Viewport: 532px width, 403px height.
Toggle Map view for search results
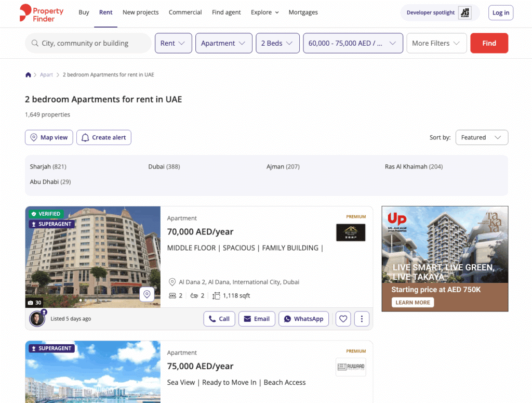pyautogui.click(x=48, y=137)
